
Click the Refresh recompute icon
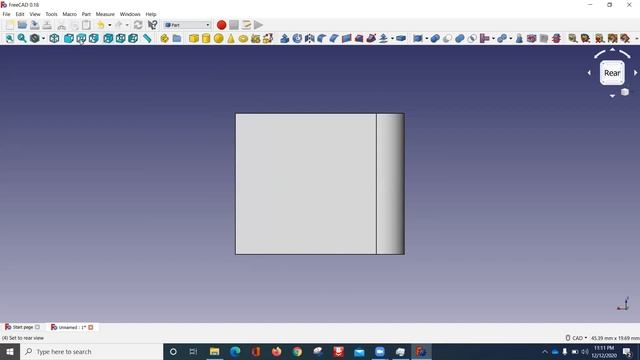tap(138, 25)
